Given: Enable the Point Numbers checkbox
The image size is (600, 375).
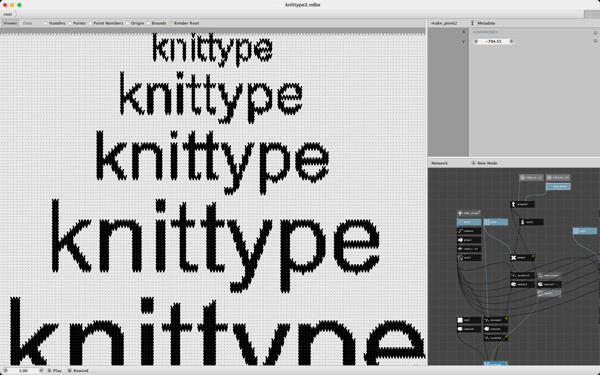Looking at the screenshot, I should point(90,23).
